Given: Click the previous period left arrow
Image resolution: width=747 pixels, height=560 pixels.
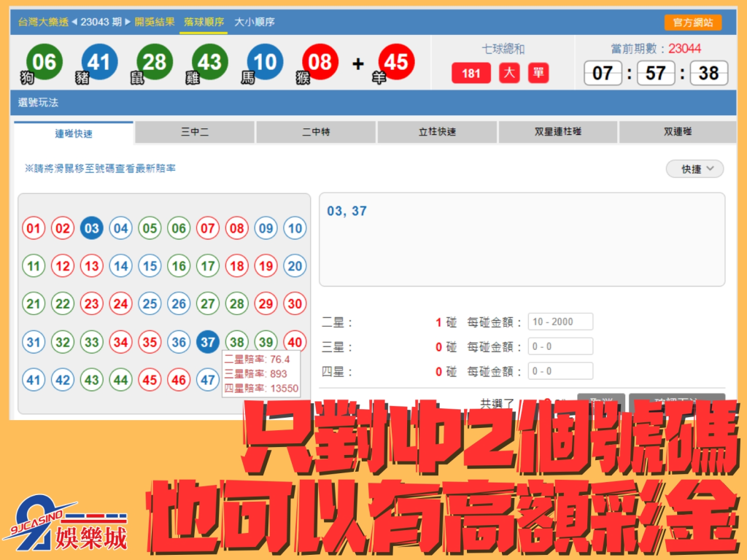Looking at the screenshot, I should (x=74, y=22).
